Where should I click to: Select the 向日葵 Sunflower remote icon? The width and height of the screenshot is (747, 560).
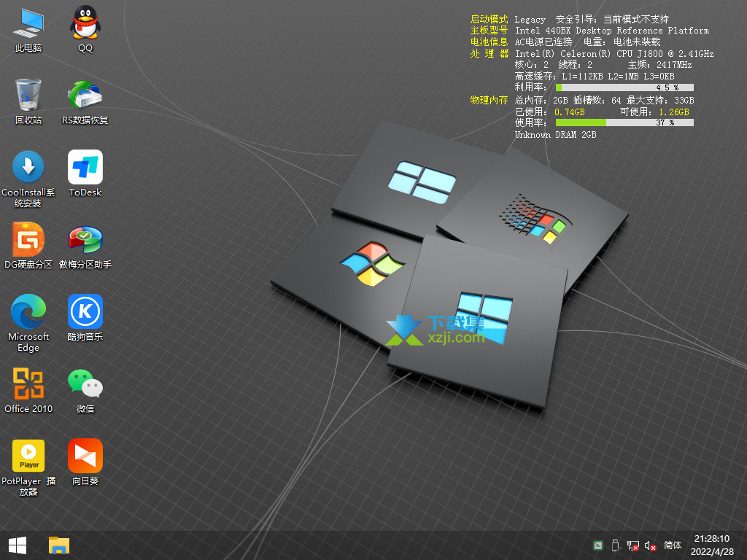tap(85, 462)
